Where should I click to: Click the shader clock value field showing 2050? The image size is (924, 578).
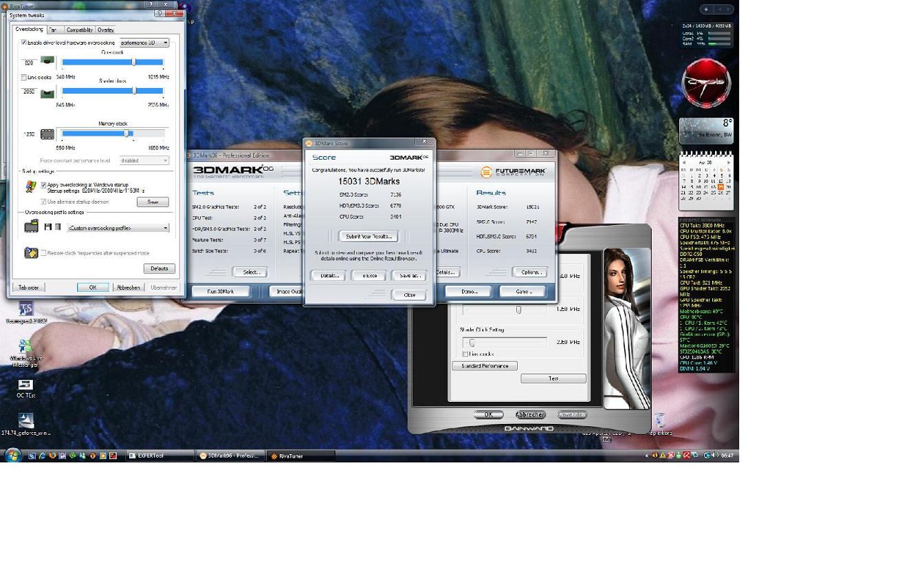[29, 92]
